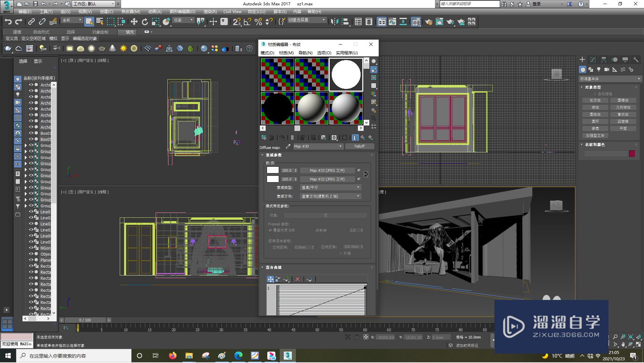Open the 修改器(M) menu
Viewport: 644px width, 363px height.
point(130,12)
